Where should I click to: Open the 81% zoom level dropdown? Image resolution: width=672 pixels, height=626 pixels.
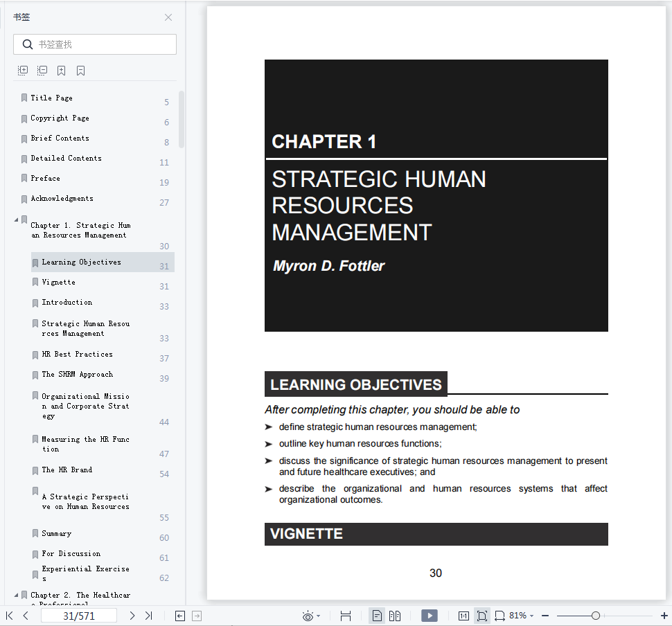(x=522, y=616)
